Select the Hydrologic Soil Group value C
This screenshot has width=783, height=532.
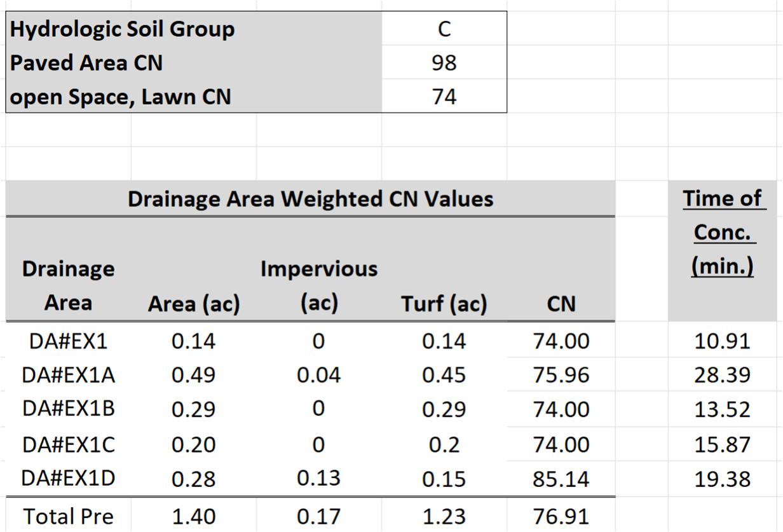tap(444, 29)
